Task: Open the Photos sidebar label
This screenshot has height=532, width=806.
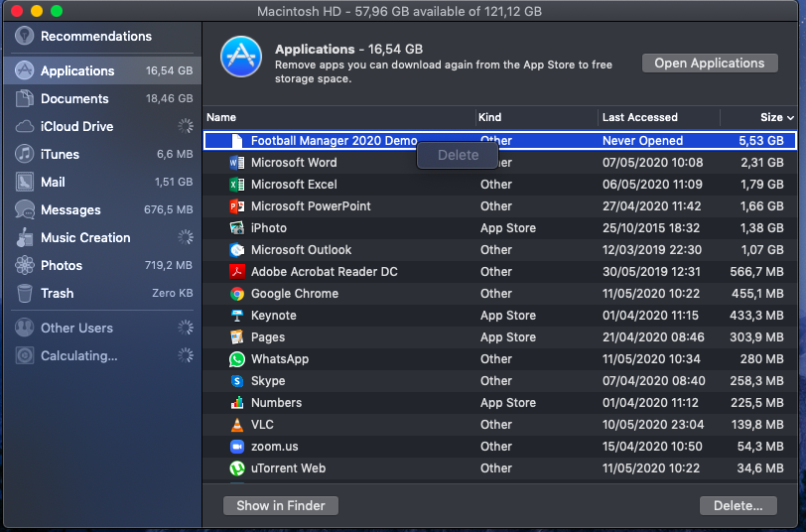Action: [62, 265]
